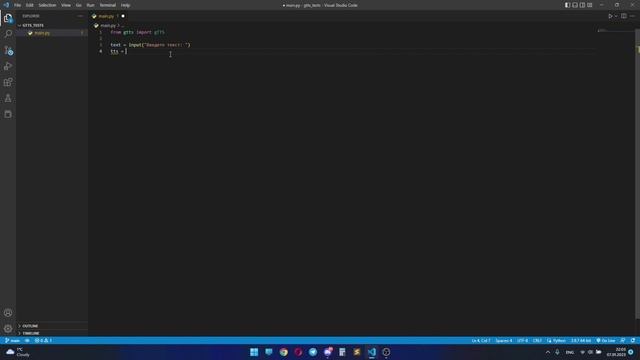
Task: Click the editor minimap
Action: click(x=615, y=31)
